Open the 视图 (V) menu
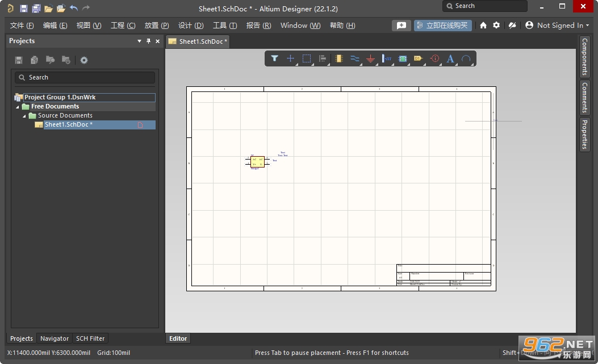 [x=89, y=25]
